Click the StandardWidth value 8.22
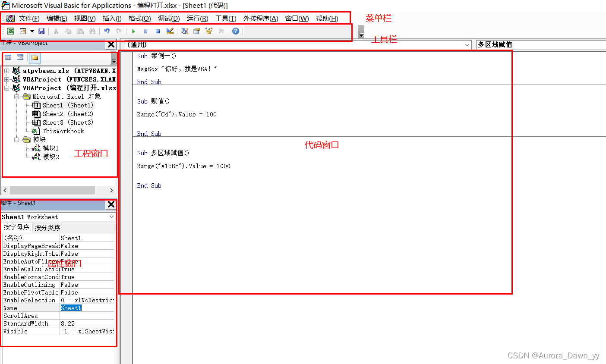 point(87,323)
